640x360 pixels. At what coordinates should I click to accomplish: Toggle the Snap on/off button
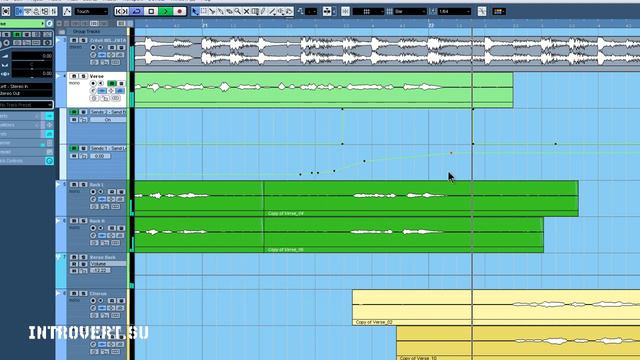(345, 11)
